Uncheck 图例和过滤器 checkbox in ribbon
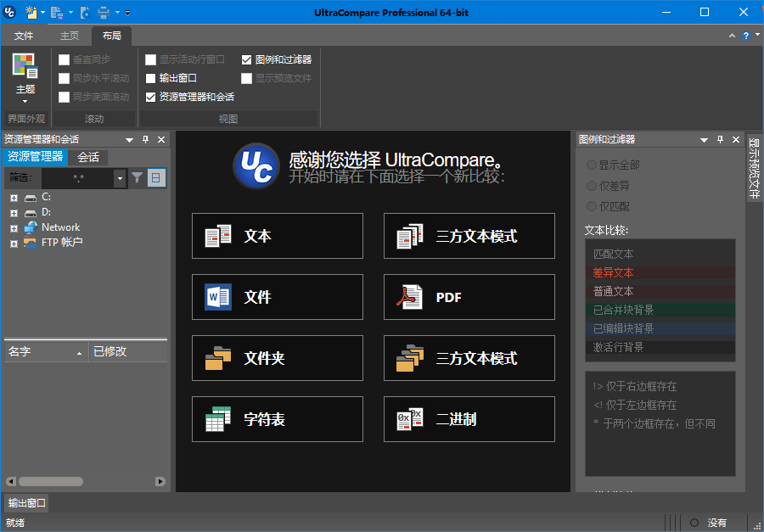The image size is (764, 532). tap(248, 59)
